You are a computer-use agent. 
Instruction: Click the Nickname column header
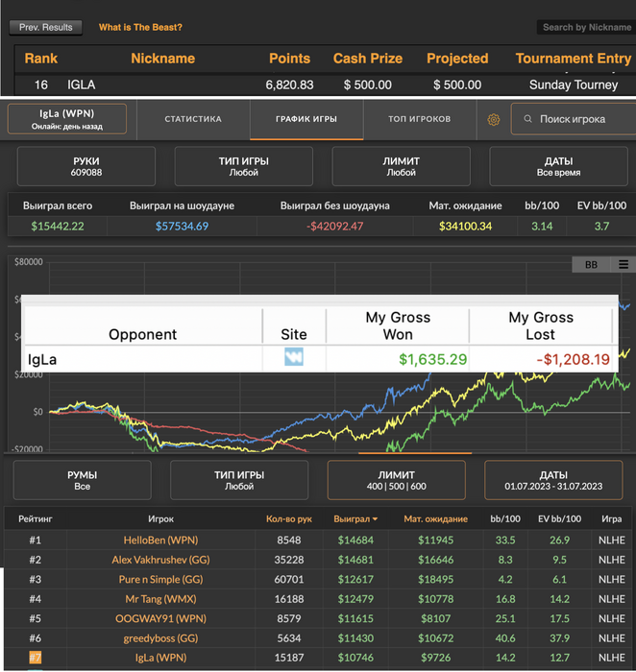162,59
